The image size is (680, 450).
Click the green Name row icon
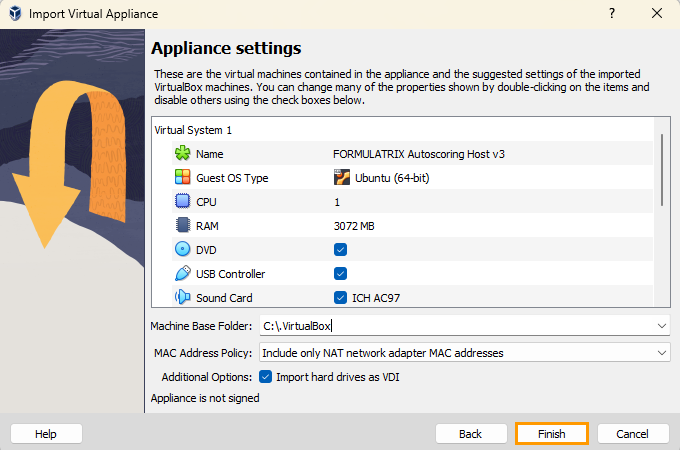183,153
